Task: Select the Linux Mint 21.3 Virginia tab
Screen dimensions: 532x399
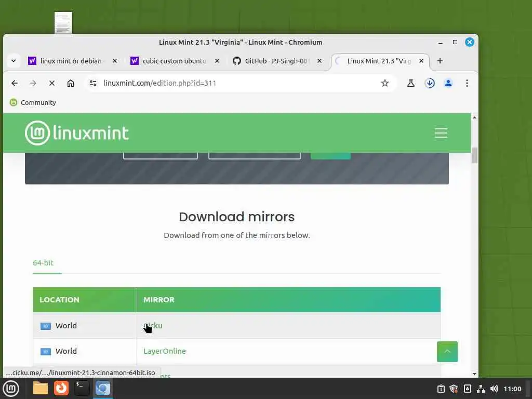Action: pyautogui.click(x=379, y=61)
